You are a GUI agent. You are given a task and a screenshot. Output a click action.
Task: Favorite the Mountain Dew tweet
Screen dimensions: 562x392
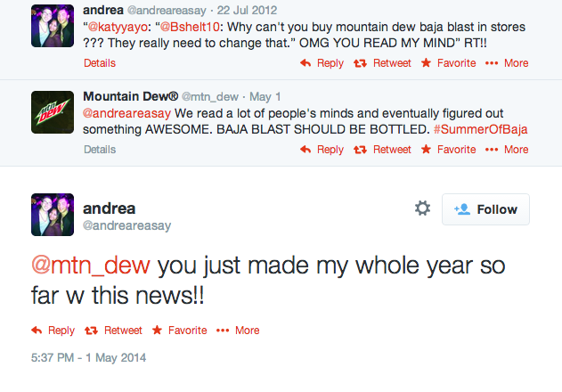tap(448, 150)
